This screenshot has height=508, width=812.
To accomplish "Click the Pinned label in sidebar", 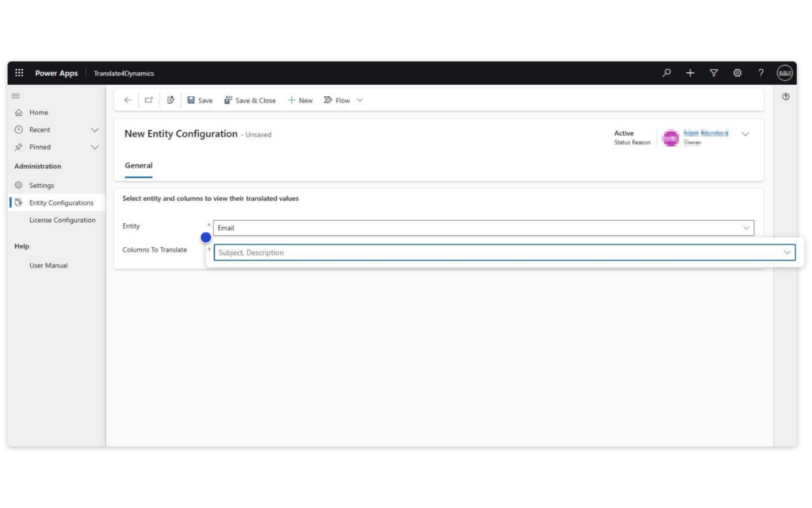I will [40, 147].
